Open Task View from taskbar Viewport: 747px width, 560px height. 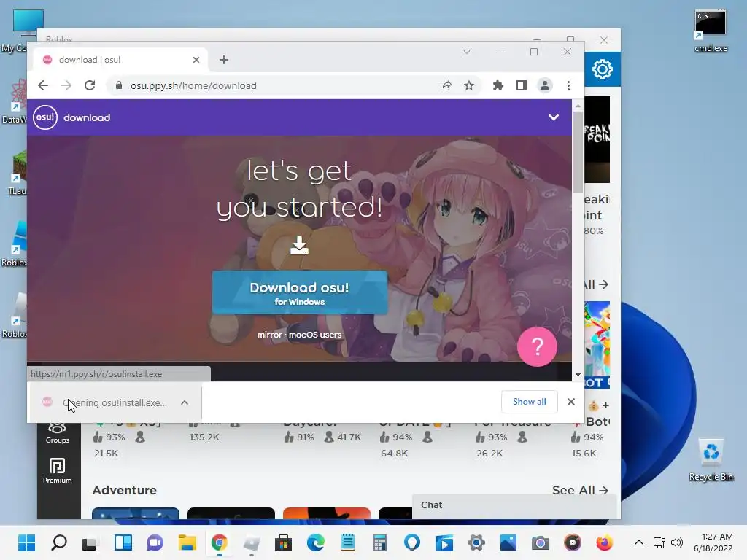pos(90,542)
